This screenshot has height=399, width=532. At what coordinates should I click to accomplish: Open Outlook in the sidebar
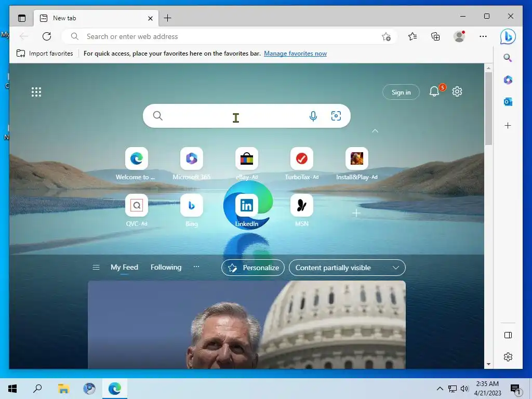508,102
